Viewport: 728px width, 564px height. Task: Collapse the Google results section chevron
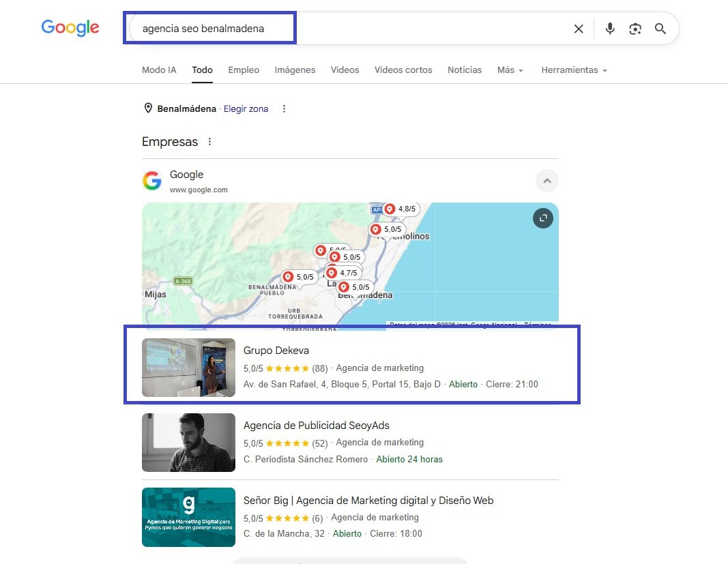(x=547, y=181)
